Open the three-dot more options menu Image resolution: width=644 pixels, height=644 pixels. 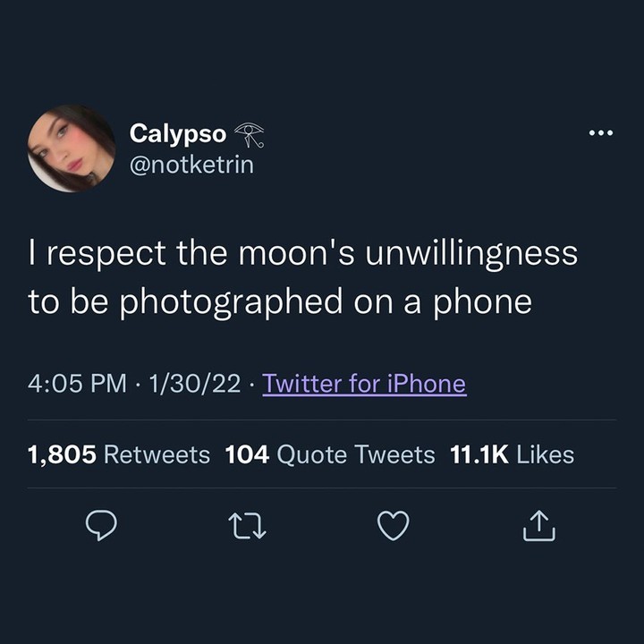(601, 132)
